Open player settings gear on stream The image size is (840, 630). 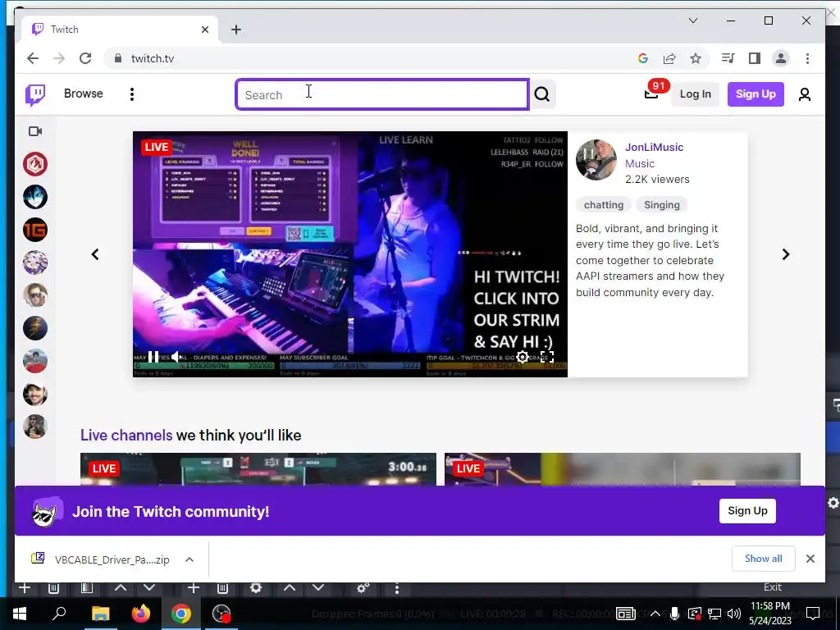click(523, 357)
